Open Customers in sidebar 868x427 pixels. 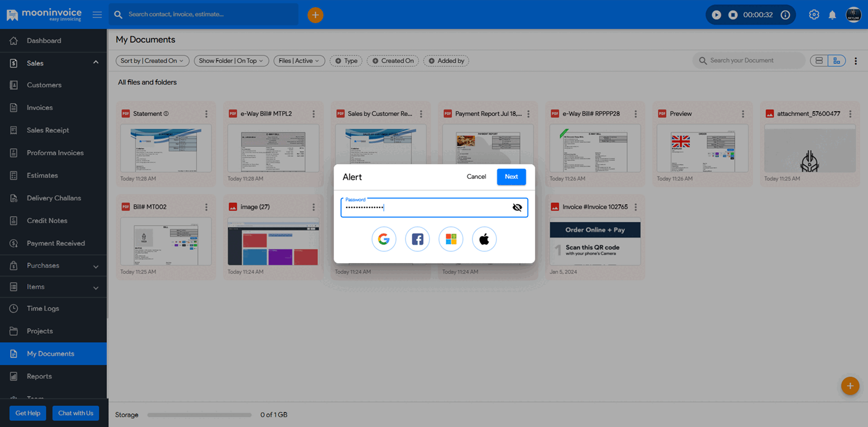click(53, 85)
